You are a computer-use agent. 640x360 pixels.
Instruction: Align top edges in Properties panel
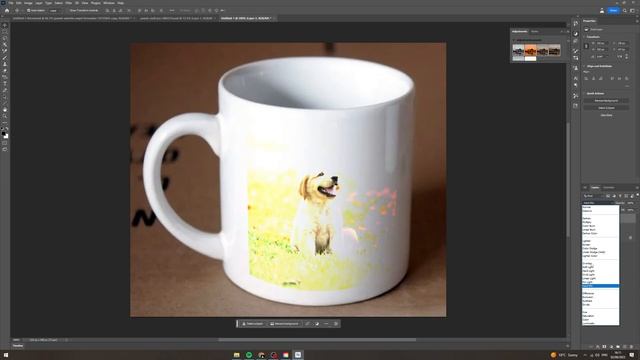[612, 78]
